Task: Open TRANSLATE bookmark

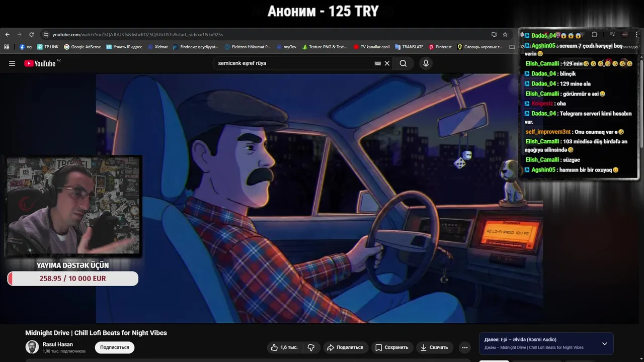Action: (x=409, y=47)
